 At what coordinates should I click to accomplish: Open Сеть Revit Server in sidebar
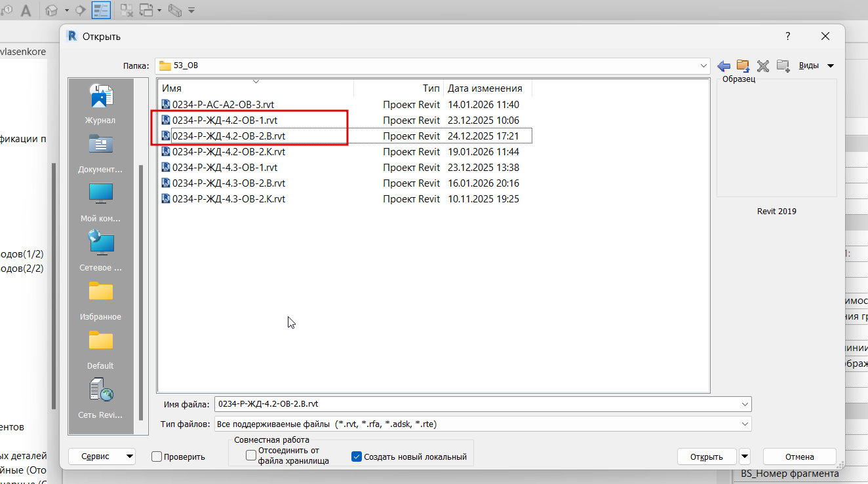pos(100,399)
